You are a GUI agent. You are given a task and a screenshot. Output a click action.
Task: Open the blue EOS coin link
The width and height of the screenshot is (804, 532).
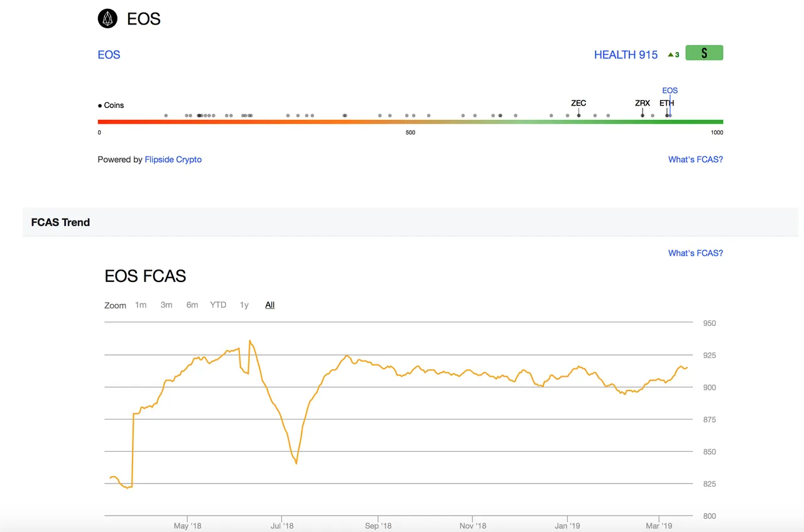(109, 55)
